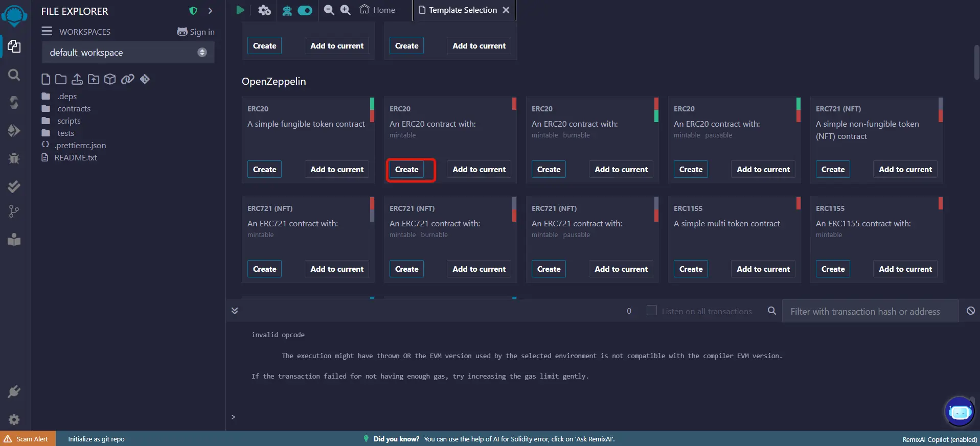Click the cube icon in file toolbar
This screenshot has height=446, width=980.
pos(110,79)
